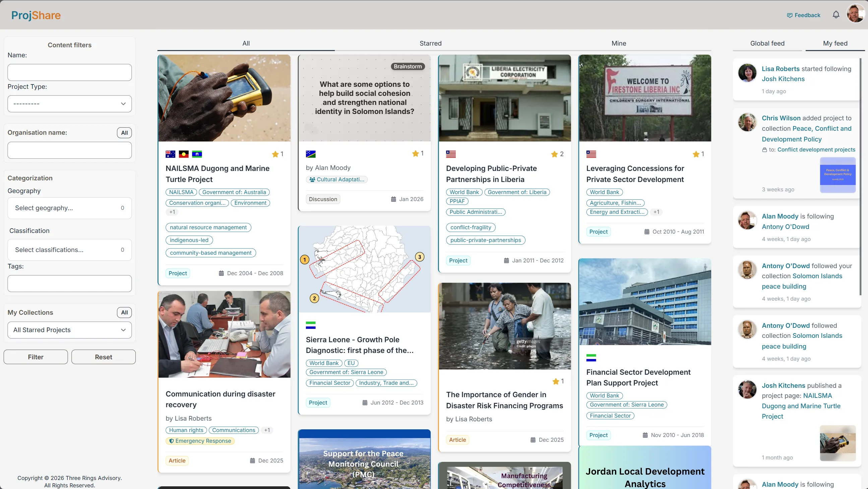Switch to the Starred tab
Image resolution: width=868 pixels, height=489 pixels.
430,43
